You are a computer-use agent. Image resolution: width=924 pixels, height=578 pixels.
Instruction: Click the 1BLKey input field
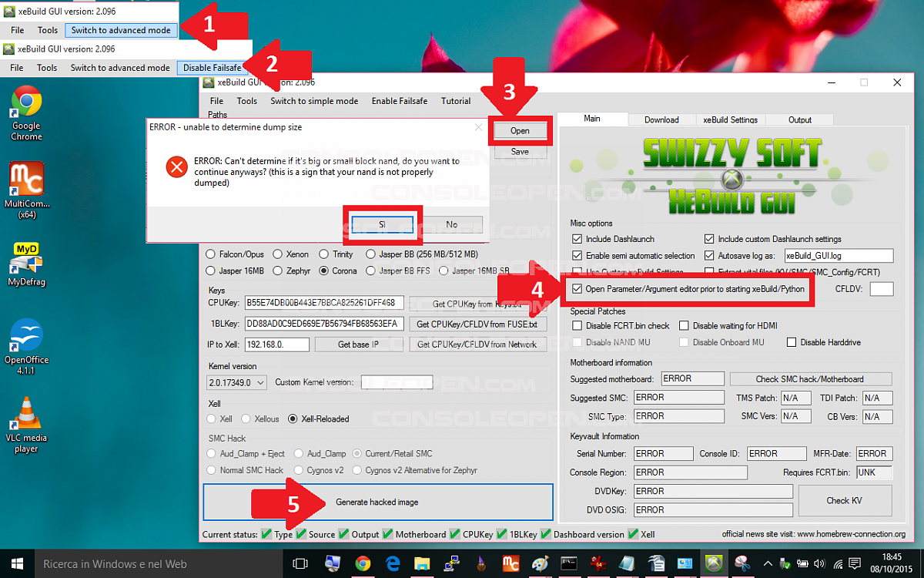click(323, 324)
